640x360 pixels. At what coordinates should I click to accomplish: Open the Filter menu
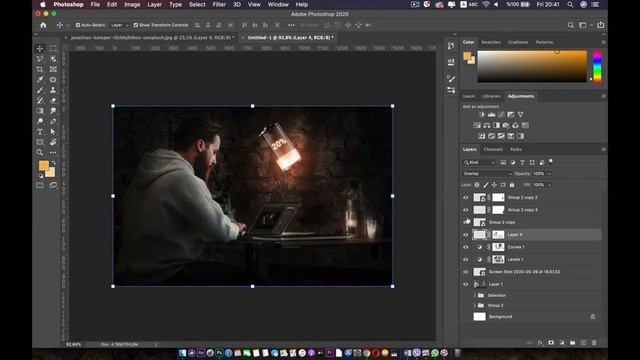tap(219, 4)
